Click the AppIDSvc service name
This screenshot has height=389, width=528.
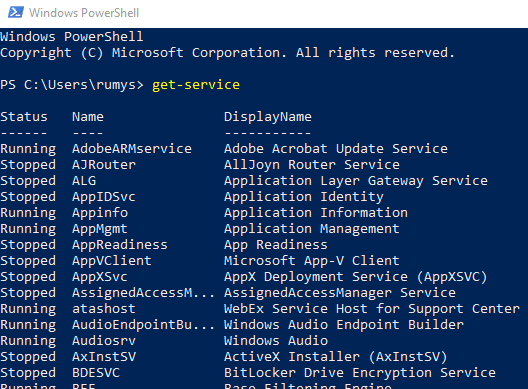[x=104, y=197]
